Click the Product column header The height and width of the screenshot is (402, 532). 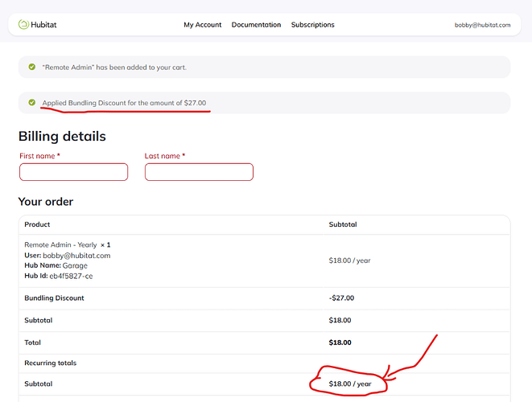[x=37, y=224]
